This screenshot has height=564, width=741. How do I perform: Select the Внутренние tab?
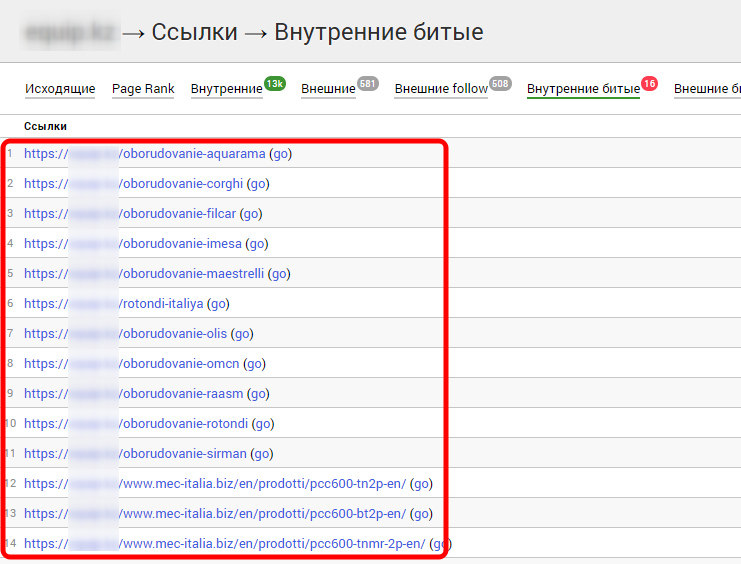(226, 89)
